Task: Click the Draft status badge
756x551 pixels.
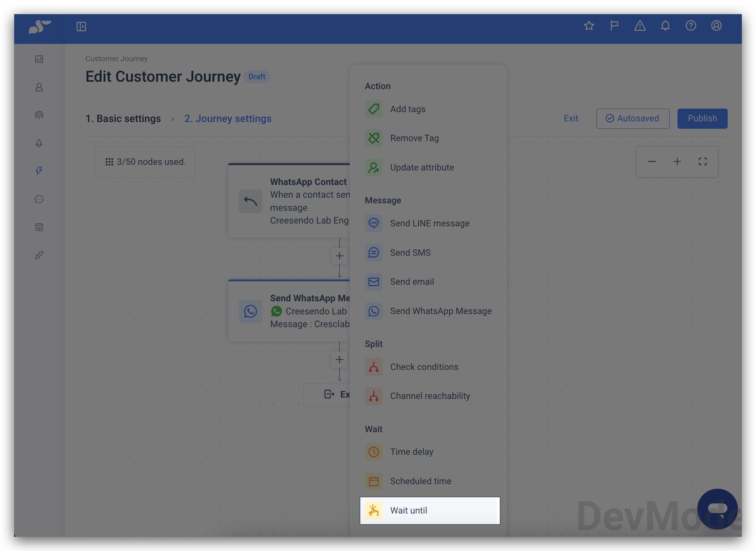Action: pyautogui.click(x=257, y=76)
